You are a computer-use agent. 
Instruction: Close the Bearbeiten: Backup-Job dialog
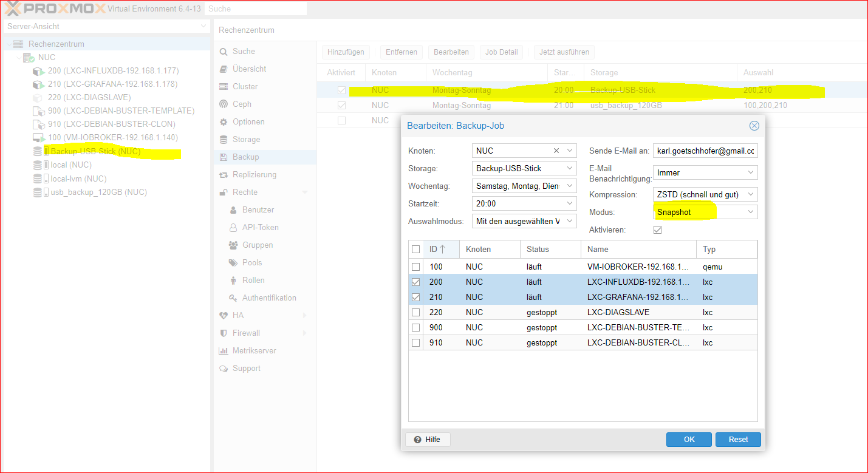pos(754,126)
